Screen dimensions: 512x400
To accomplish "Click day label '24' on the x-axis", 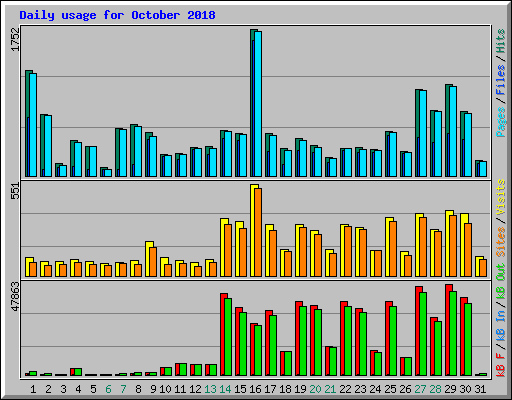I will pos(375,389).
